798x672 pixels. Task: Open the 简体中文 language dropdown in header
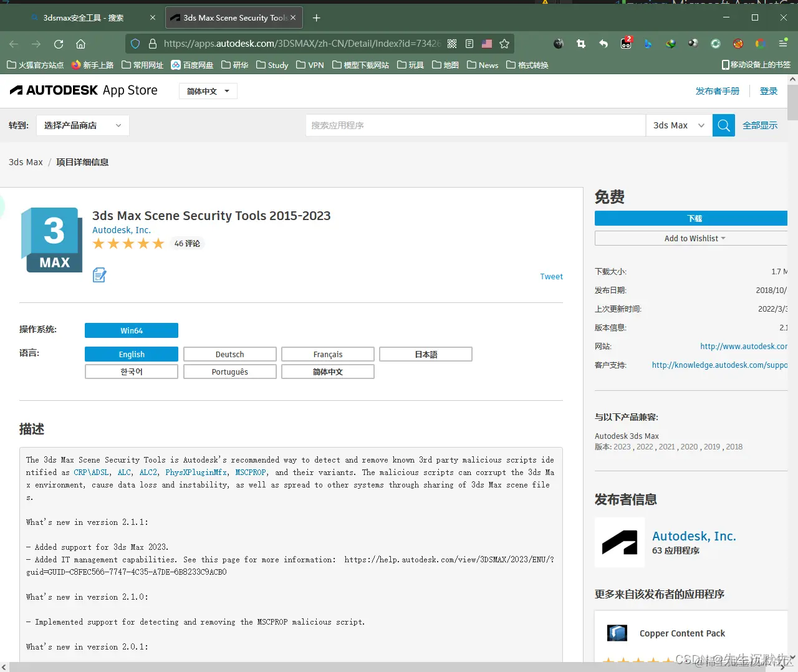pyautogui.click(x=208, y=91)
